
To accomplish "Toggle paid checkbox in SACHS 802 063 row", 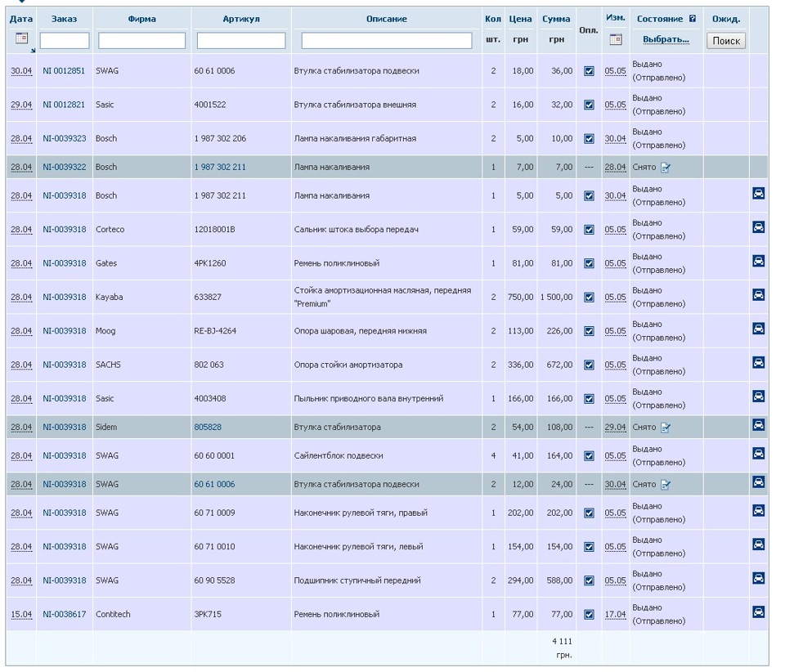I will (x=589, y=365).
